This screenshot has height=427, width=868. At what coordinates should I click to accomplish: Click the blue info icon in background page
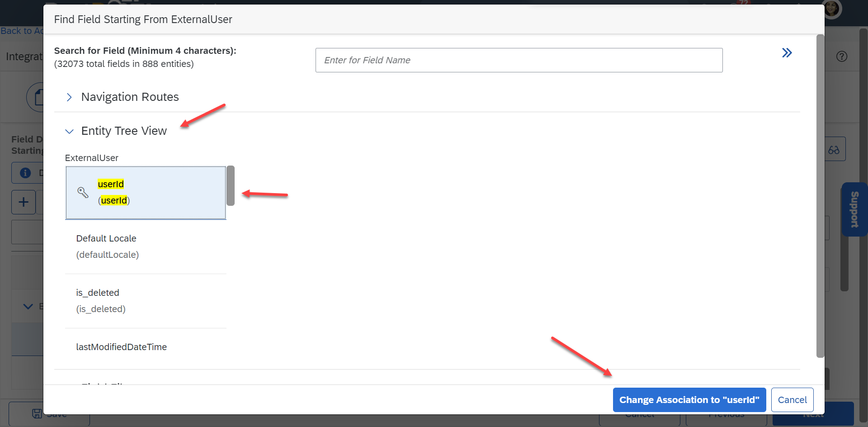26,173
